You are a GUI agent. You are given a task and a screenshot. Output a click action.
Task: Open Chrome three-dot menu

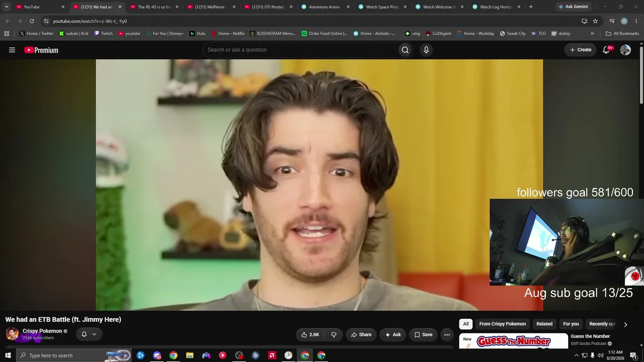pyautogui.click(x=636, y=21)
